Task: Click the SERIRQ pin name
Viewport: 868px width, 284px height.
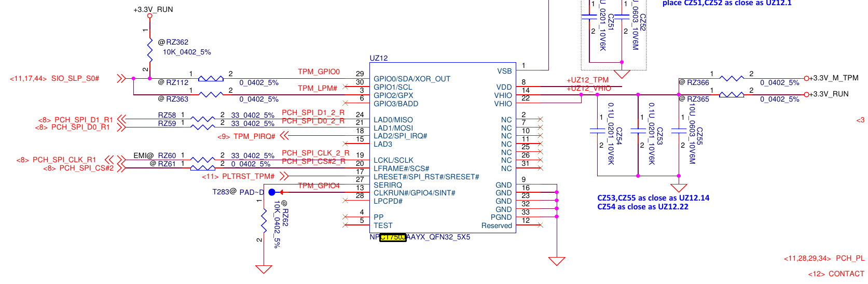Action: 388,185
